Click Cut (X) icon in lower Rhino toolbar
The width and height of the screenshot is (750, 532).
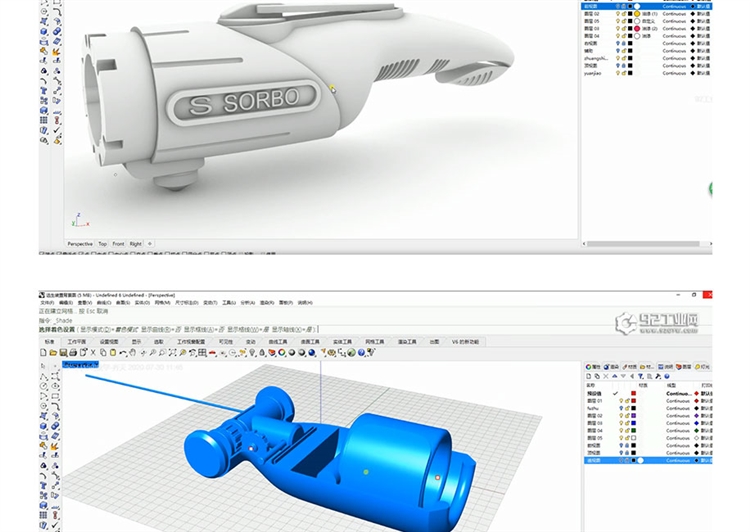click(93, 353)
